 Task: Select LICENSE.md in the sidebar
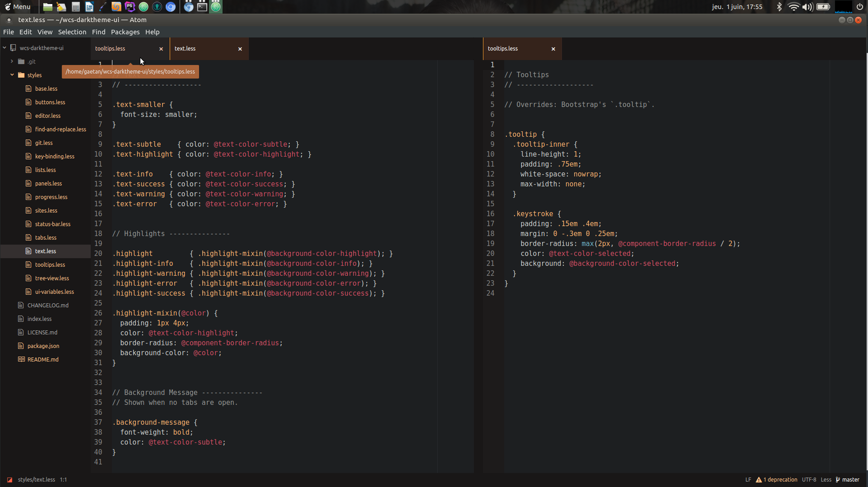42,333
